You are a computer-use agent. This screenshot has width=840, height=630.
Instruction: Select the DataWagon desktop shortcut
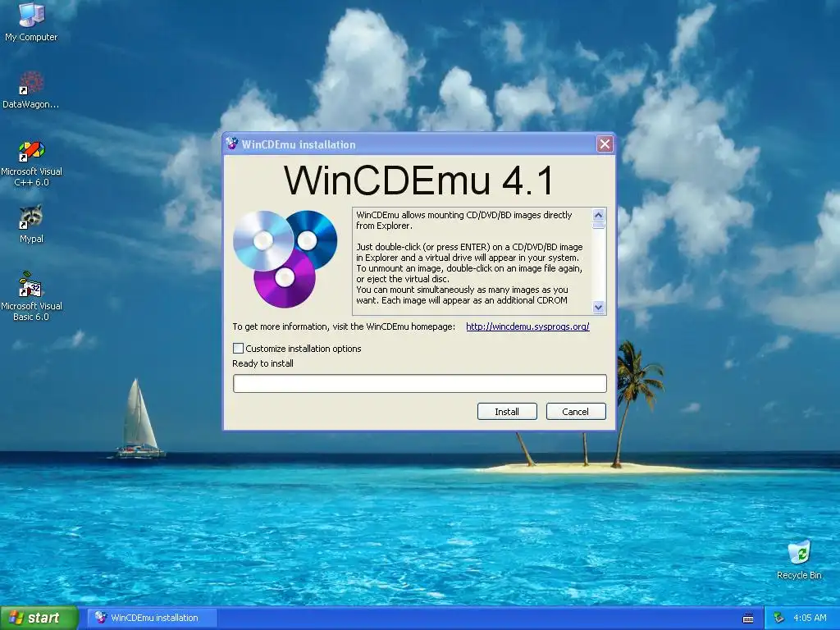coord(31,89)
